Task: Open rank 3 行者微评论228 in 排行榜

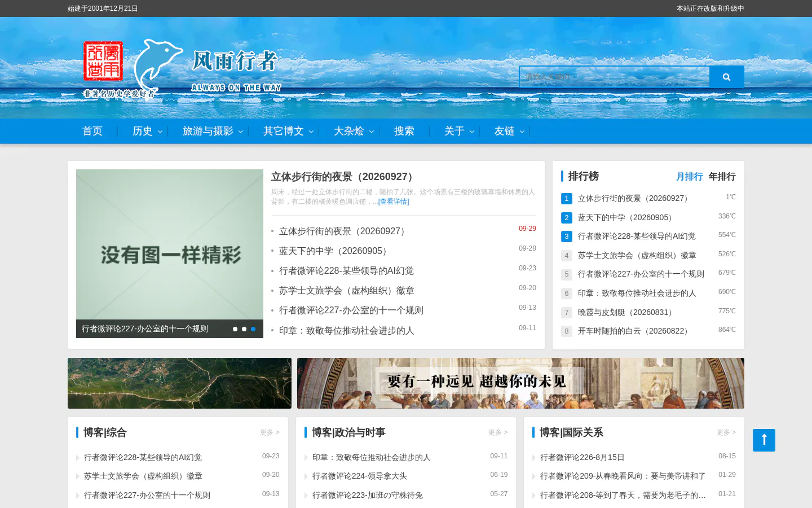Action: coord(637,237)
